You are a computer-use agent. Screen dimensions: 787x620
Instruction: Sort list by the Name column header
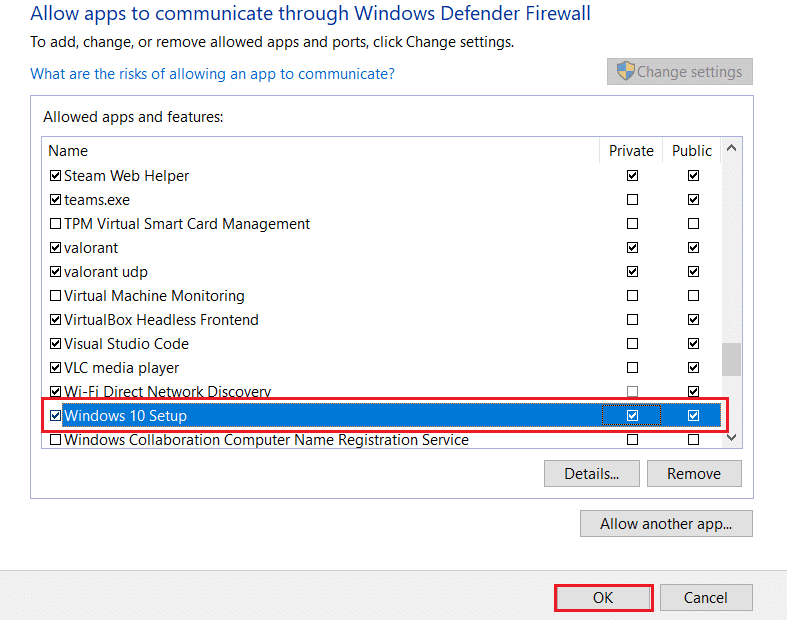(x=68, y=151)
